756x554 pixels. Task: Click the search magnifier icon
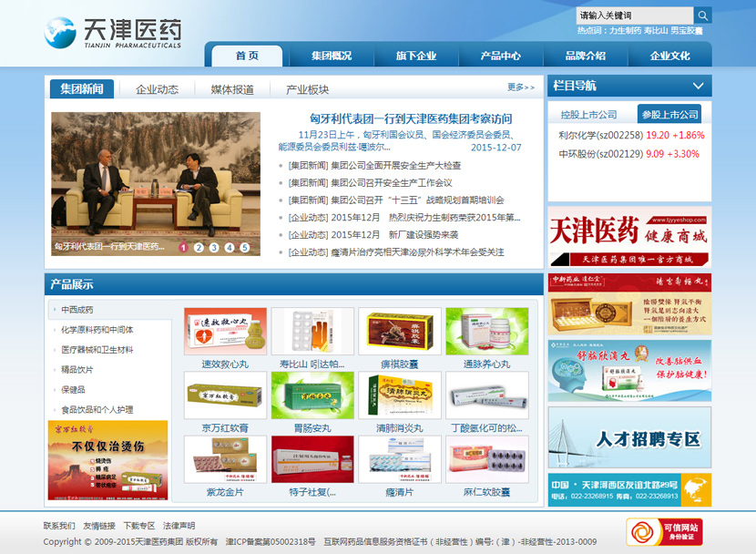coord(702,15)
